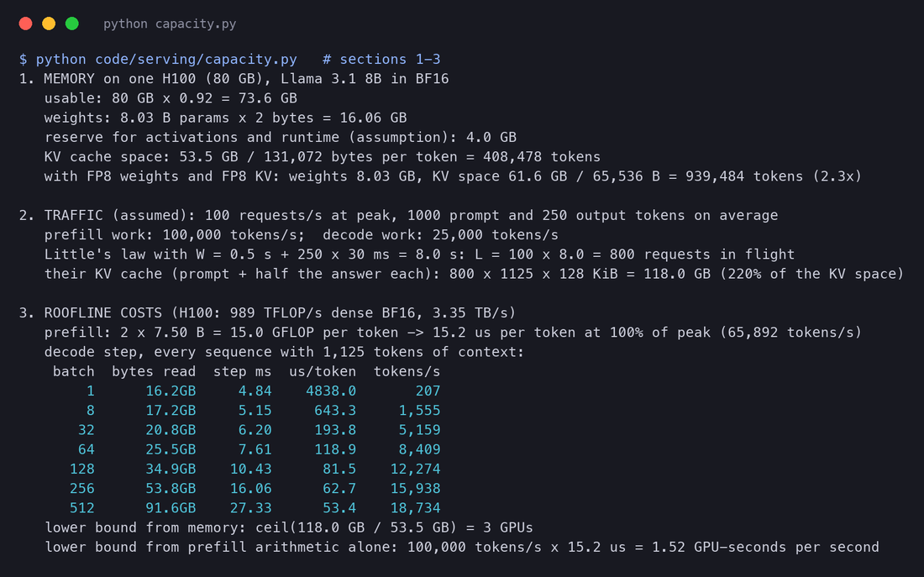
Task: Click the step ms value '27.33'
Action: (x=251, y=507)
